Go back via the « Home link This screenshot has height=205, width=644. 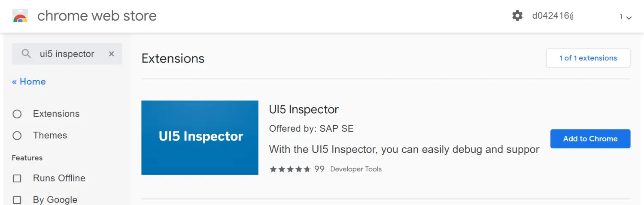point(29,81)
